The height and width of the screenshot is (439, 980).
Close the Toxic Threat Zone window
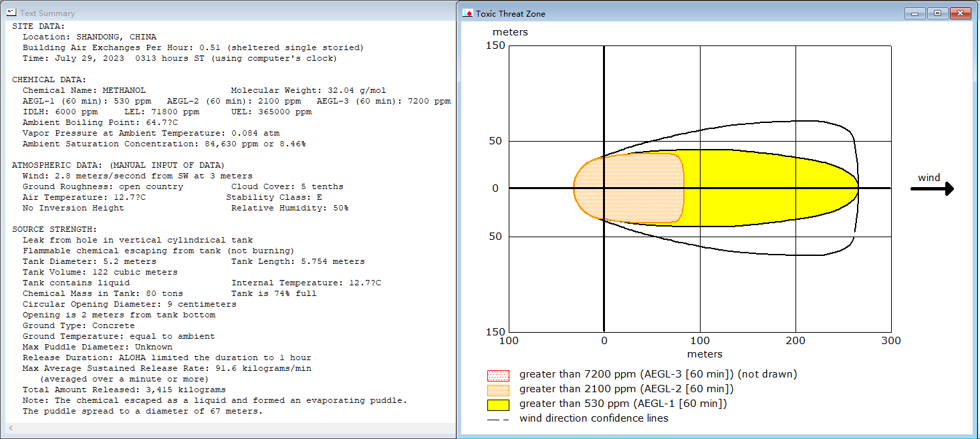click(960, 13)
